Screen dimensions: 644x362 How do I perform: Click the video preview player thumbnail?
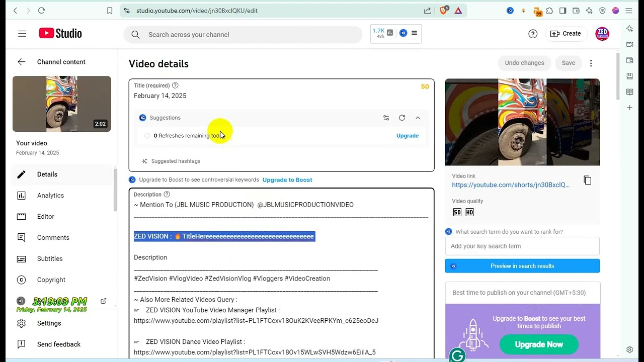[x=522, y=122]
